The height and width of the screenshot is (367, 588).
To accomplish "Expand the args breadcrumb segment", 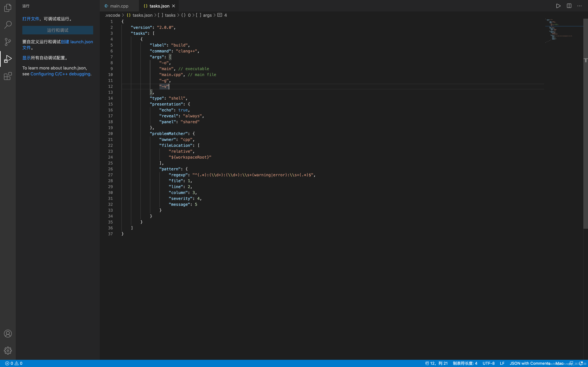I will pyautogui.click(x=207, y=15).
